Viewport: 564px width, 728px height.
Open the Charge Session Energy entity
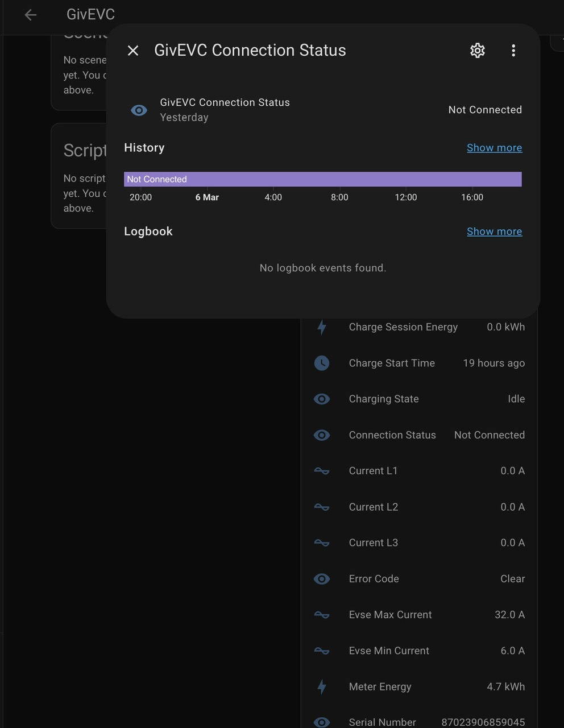403,327
